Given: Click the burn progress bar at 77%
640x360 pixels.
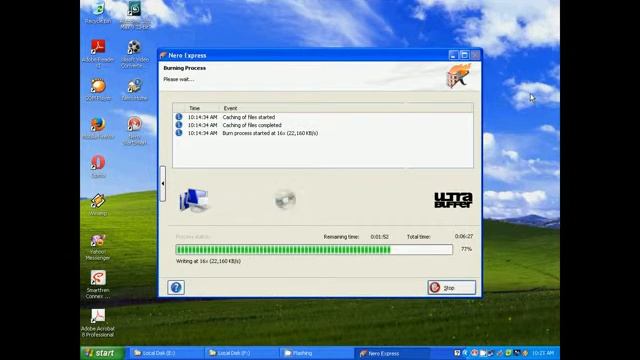Looking at the screenshot, I should [314, 249].
